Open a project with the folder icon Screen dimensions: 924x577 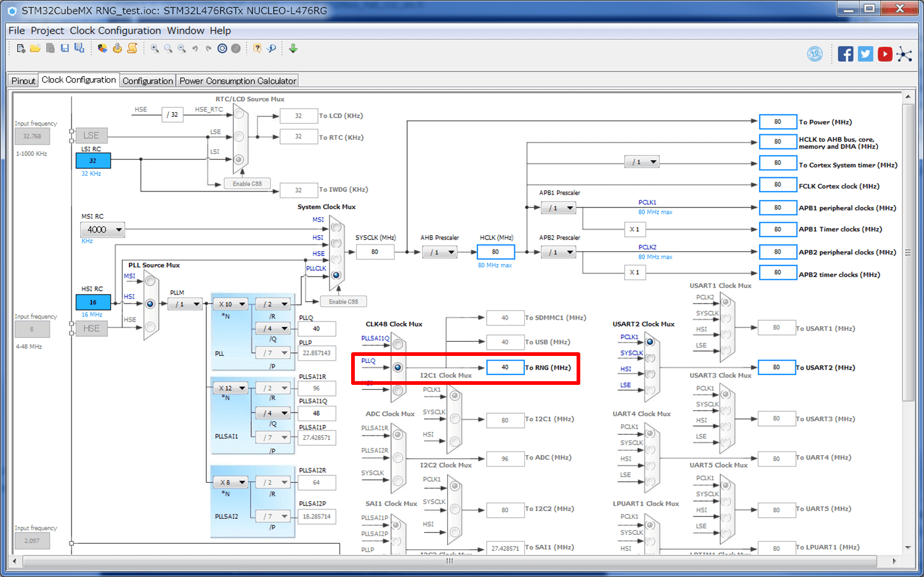(35, 49)
